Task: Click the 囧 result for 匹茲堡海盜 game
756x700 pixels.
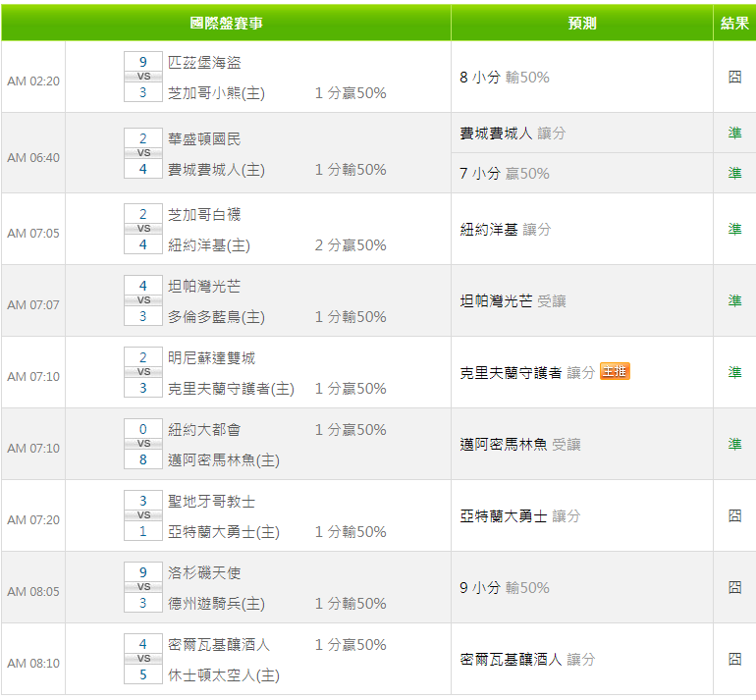Action: 734,78
